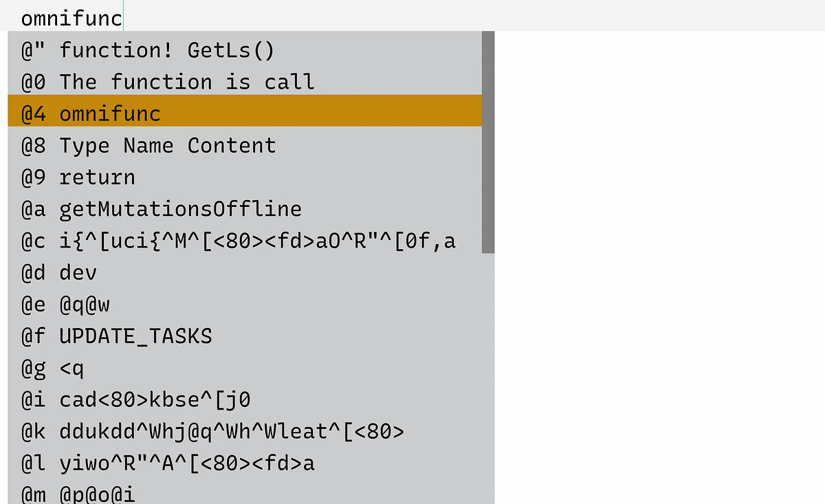Click the highlighted @4 omnifunc entry

[110, 113]
